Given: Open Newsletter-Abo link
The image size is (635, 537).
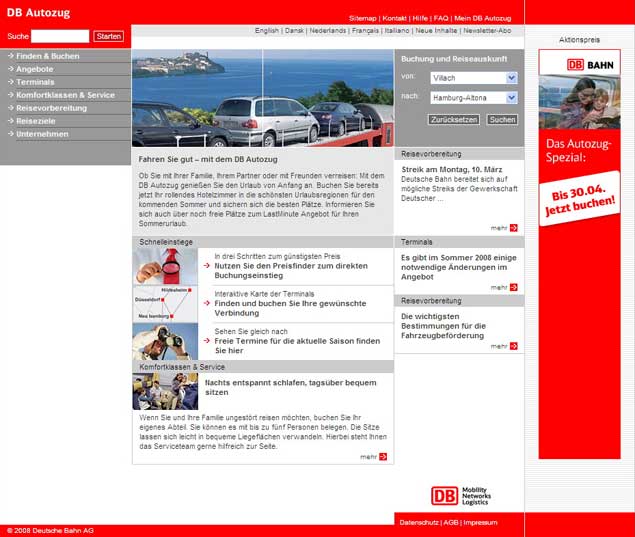Looking at the screenshot, I should (x=487, y=30).
